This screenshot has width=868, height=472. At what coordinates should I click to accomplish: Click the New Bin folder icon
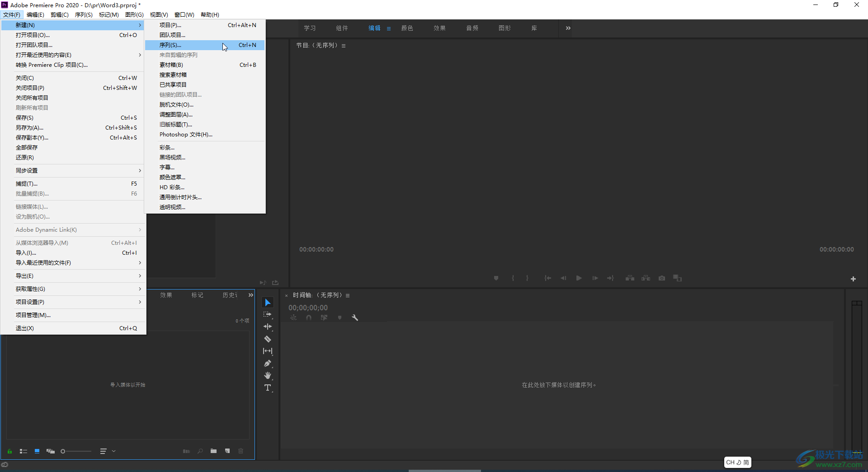click(213, 451)
